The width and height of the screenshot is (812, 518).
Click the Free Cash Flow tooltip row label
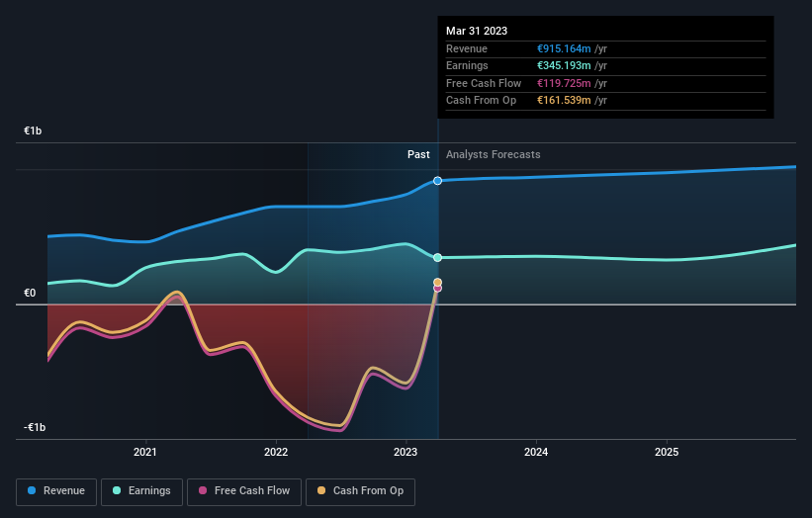484,83
